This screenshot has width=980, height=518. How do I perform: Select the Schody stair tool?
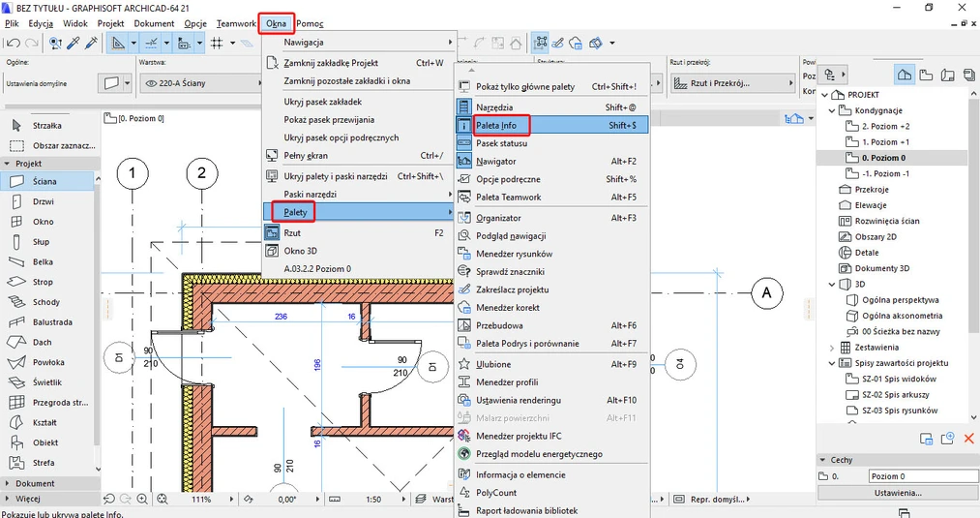click(x=47, y=301)
